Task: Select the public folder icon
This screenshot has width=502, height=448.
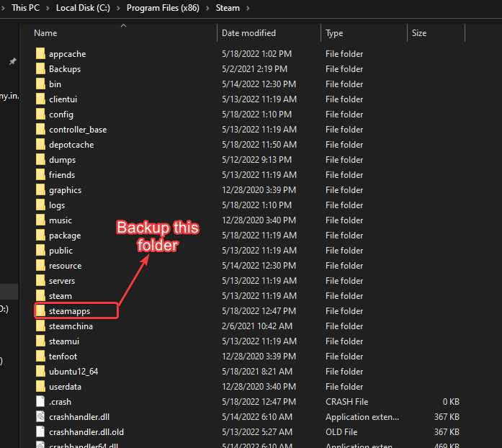Action: pos(40,251)
